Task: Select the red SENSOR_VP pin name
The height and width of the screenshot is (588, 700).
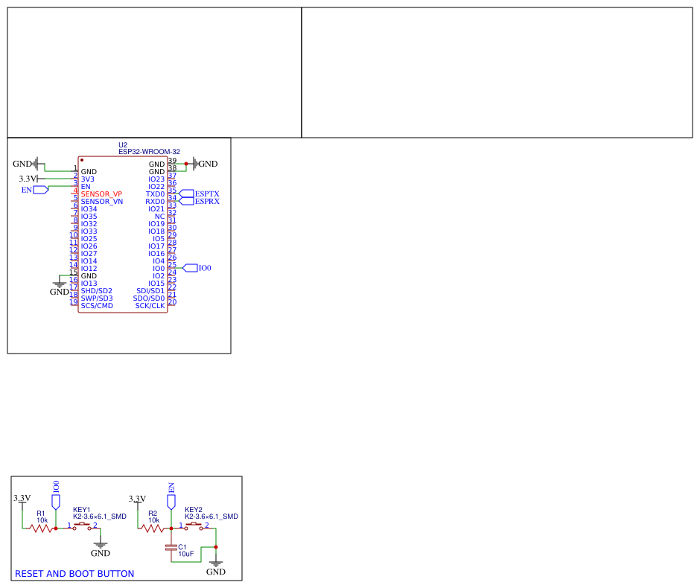Action: [101, 194]
